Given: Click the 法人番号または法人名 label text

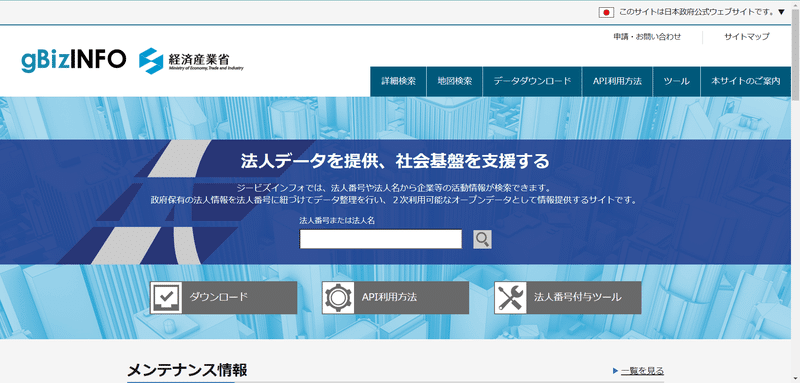Looking at the screenshot, I should click(337, 220).
